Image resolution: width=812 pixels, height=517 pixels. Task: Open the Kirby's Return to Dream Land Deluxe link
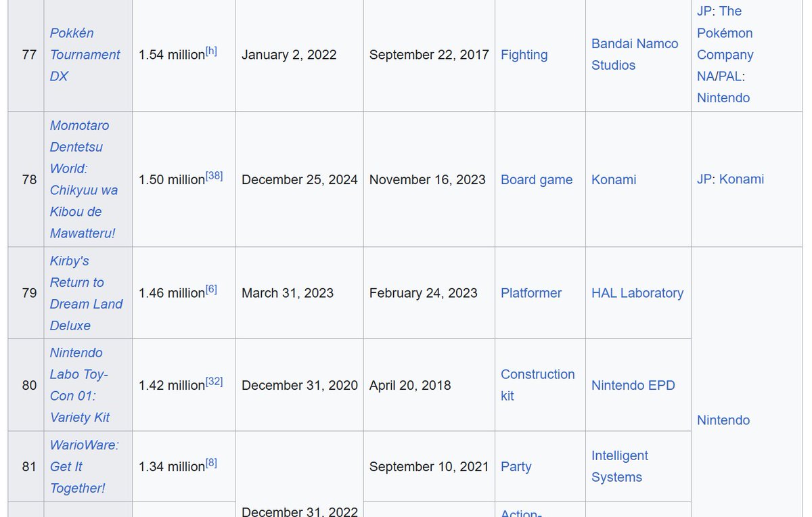click(x=86, y=293)
